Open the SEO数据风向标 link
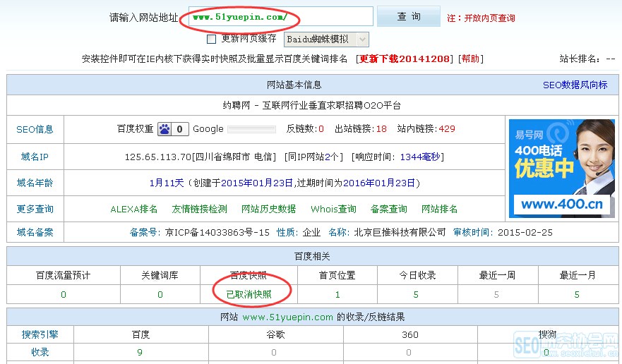This screenshot has height=364, width=622. pyautogui.click(x=575, y=85)
